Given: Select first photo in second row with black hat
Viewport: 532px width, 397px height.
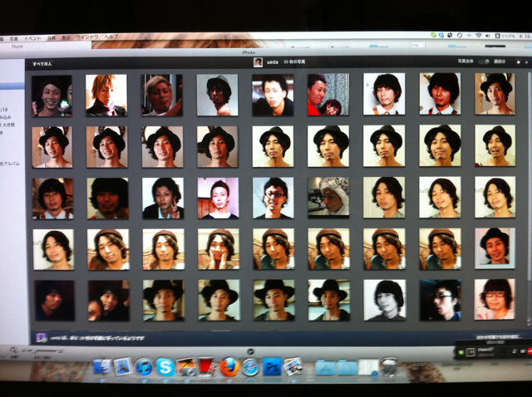Looking at the screenshot, I should (52, 147).
